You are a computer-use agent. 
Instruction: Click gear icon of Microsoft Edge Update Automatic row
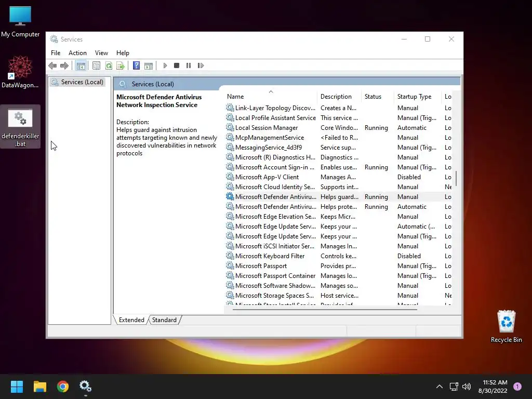pyautogui.click(x=230, y=227)
